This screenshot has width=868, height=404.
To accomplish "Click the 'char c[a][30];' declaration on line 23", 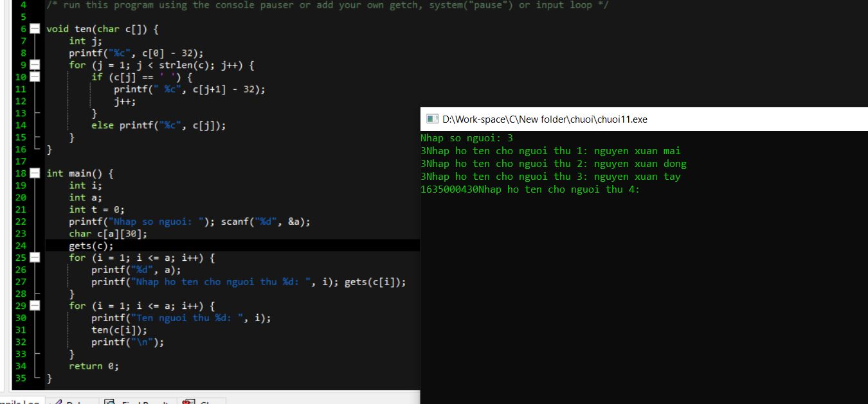I will [x=108, y=234].
